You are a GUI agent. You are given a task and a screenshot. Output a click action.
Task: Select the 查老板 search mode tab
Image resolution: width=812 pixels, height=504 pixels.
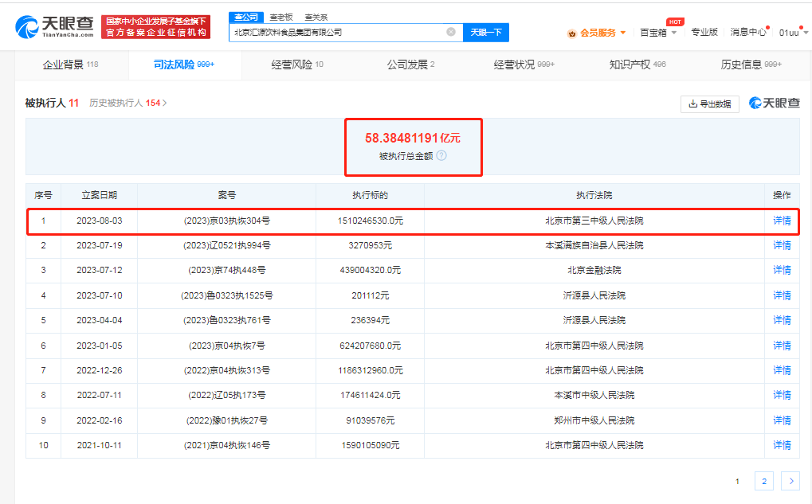pyautogui.click(x=280, y=17)
